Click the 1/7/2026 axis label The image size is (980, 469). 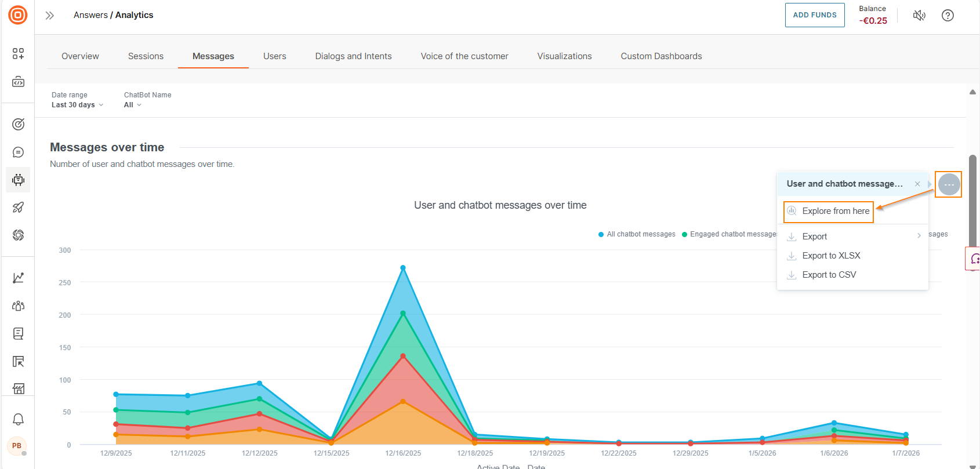(906, 453)
